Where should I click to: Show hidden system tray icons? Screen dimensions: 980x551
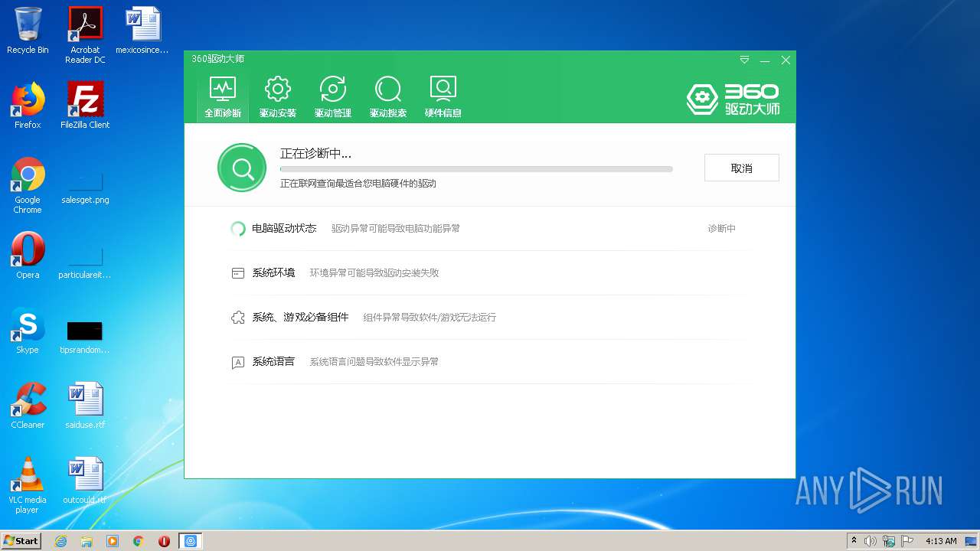point(854,540)
